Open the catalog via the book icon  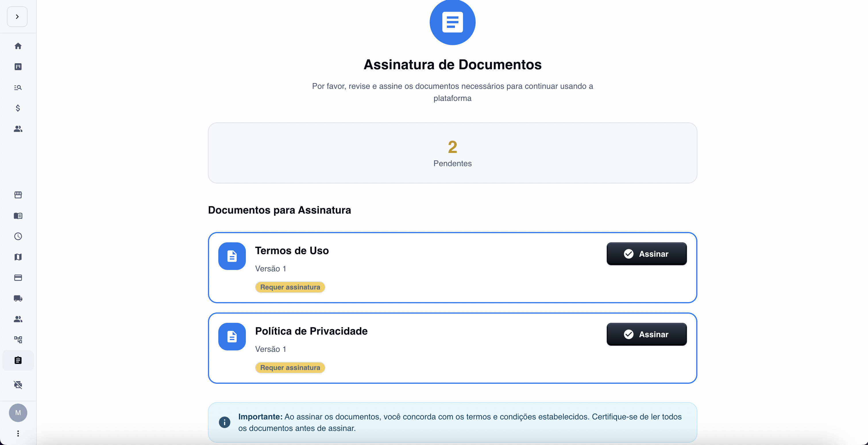(x=18, y=216)
